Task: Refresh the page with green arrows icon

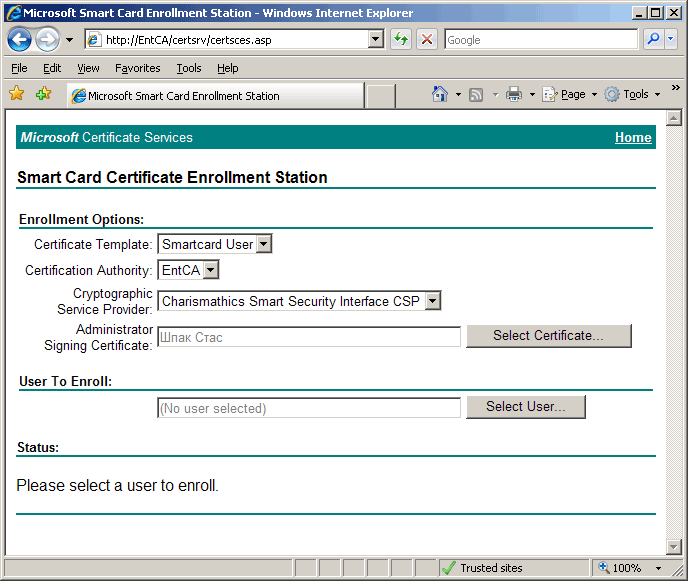Action: [401, 39]
